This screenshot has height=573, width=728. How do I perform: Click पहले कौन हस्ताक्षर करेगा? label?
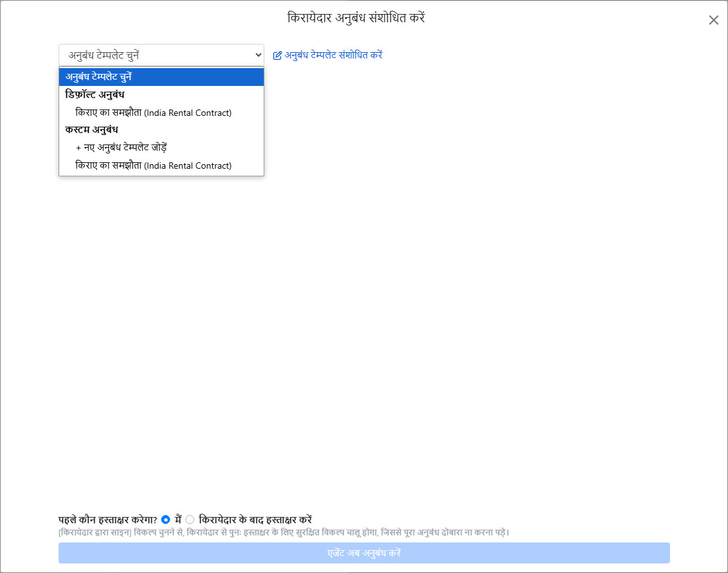click(x=108, y=520)
